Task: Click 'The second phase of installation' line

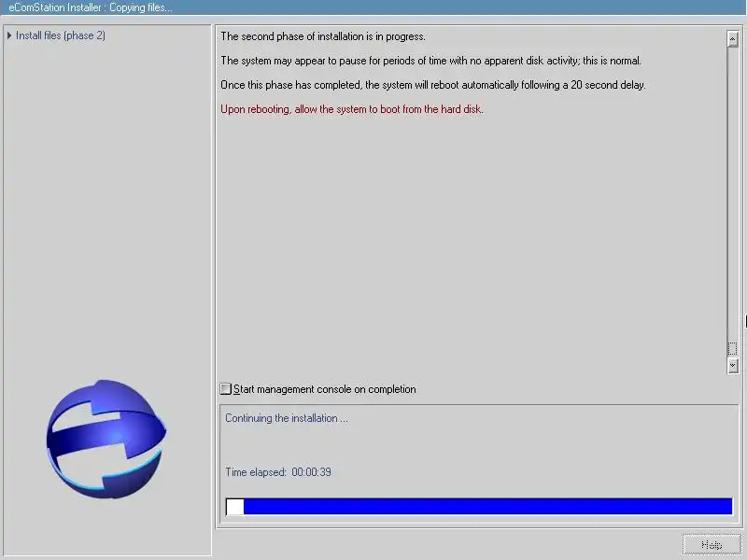Action: point(323,36)
